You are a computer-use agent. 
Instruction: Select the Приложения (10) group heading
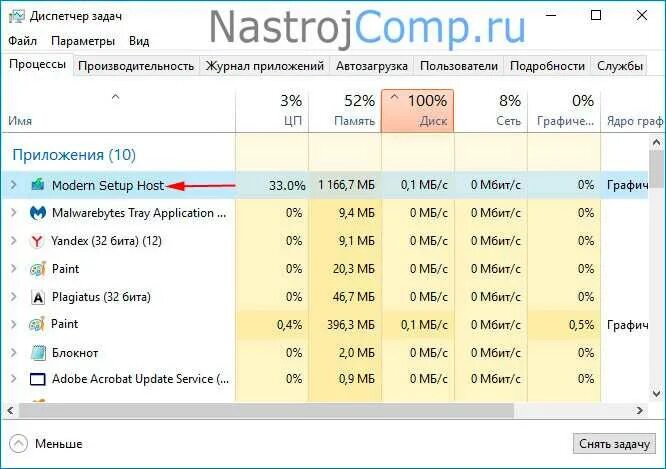point(74,155)
